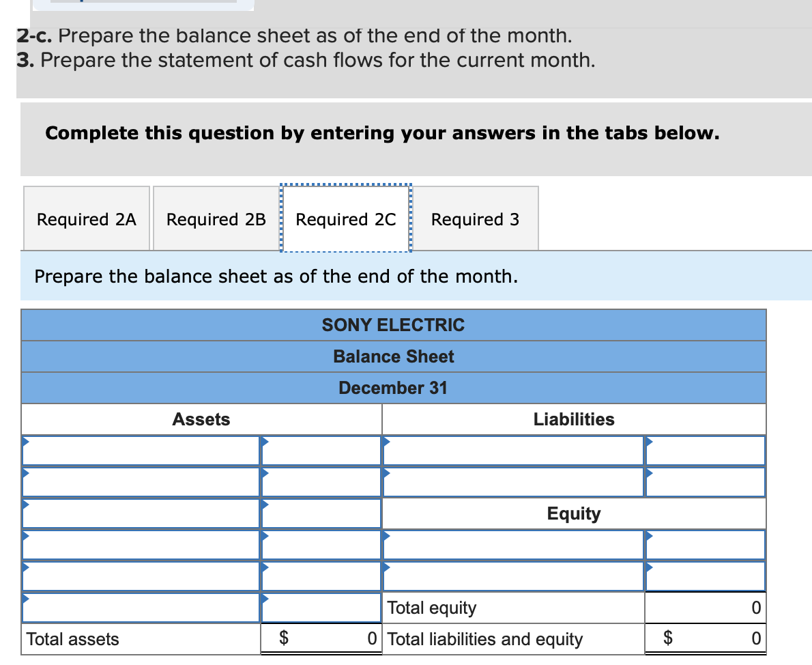Viewport: 812px width, 665px height.
Task: Open the Required 3 tab
Action: pos(475,218)
